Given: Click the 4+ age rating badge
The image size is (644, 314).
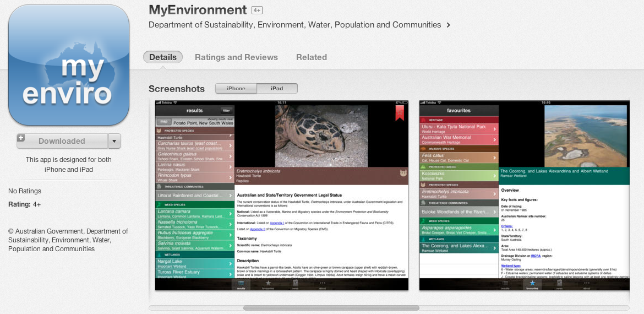Looking at the screenshot, I should coord(257,10).
